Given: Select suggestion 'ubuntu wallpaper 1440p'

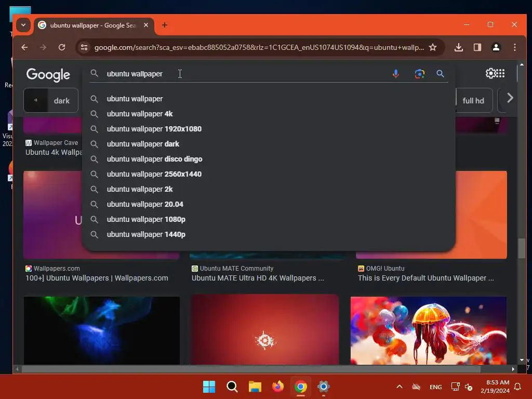Looking at the screenshot, I should coord(268,234).
